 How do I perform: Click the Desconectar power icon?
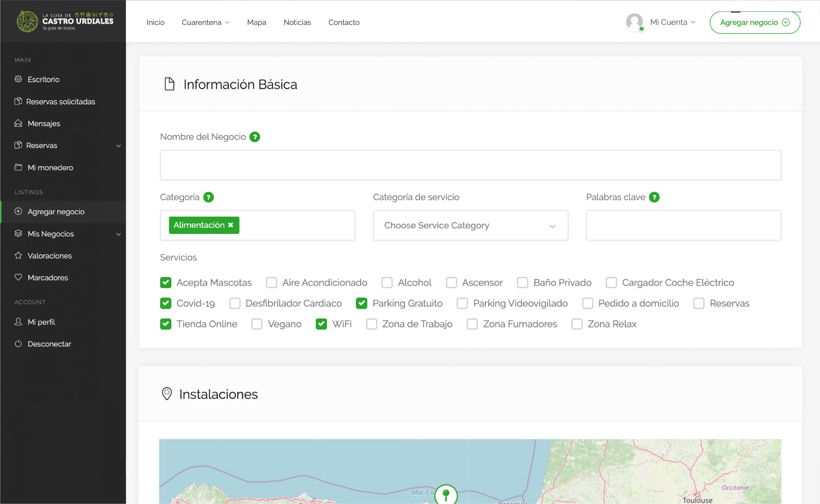(x=18, y=344)
